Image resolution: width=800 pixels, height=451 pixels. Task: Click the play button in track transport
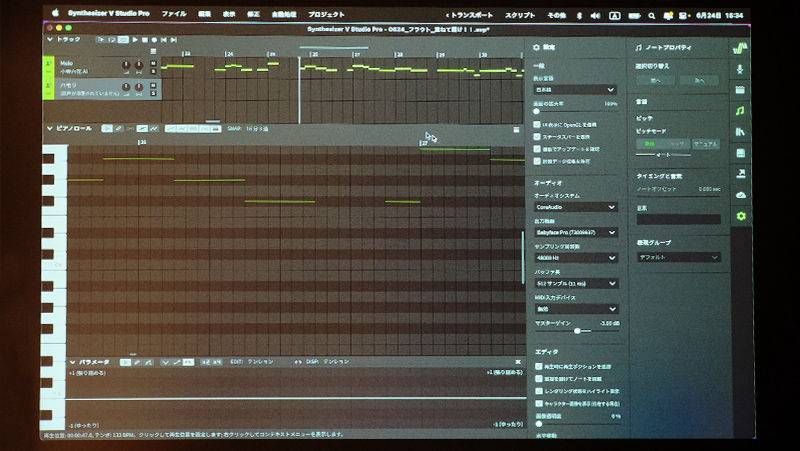[133, 39]
